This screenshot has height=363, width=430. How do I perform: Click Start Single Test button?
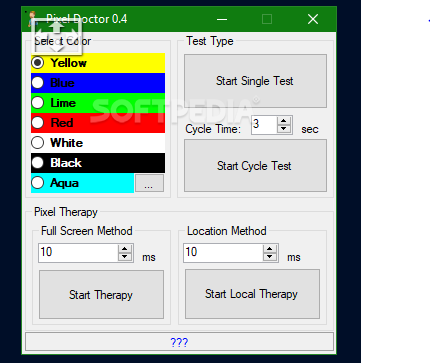pyautogui.click(x=255, y=81)
